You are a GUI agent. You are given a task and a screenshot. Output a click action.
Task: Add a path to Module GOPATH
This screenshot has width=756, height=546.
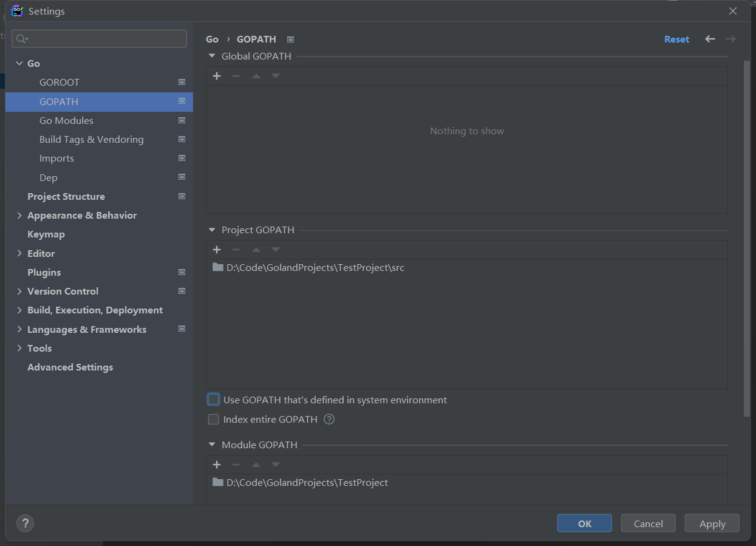pyautogui.click(x=217, y=465)
